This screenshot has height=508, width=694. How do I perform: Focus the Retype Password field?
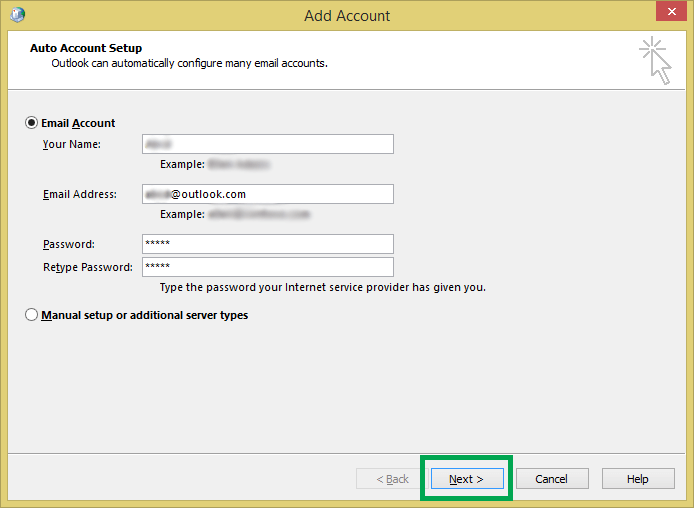pos(268,267)
